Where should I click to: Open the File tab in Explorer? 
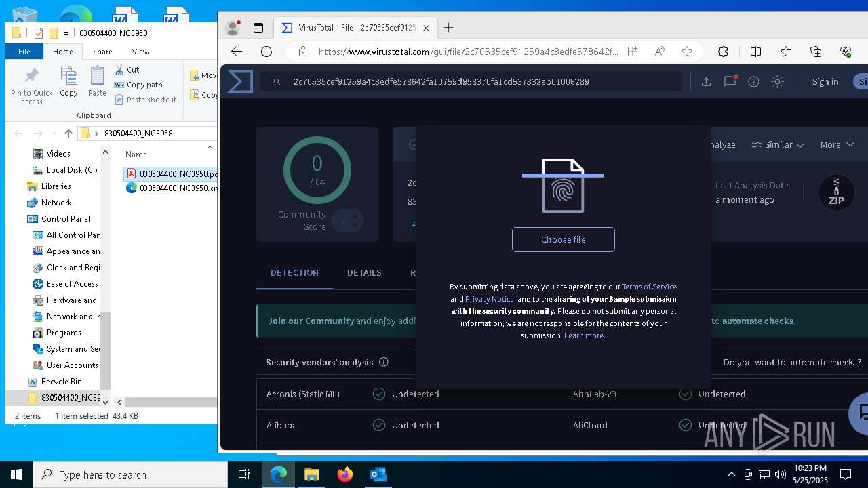(x=24, y=52)
